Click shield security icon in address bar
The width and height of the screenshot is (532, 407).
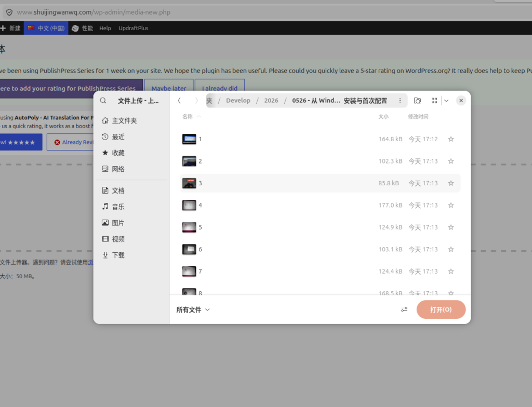coord(9,12)
